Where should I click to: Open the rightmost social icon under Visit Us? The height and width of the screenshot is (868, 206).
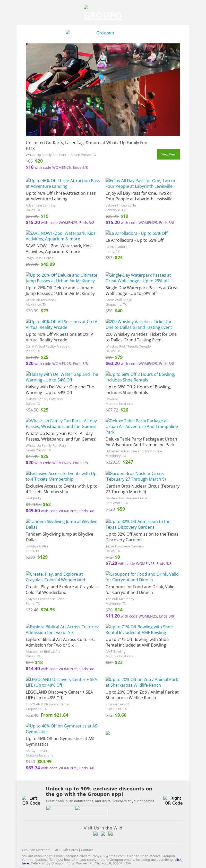pyautogui.click(x=110, y=834)
